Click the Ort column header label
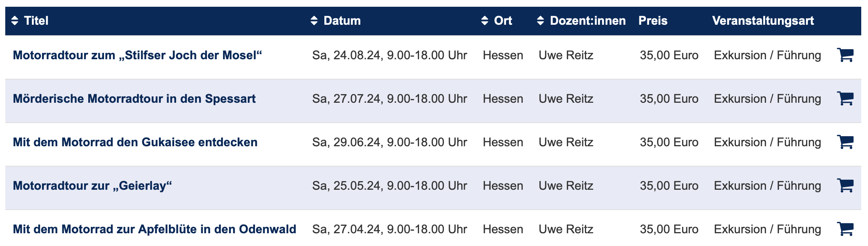This screenshot has height=246, width=868. (503, 21)
